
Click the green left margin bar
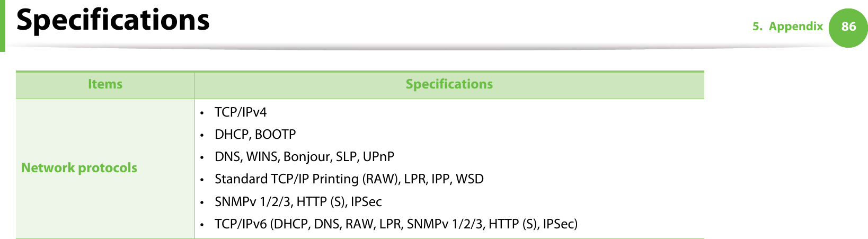pos(3,25)
